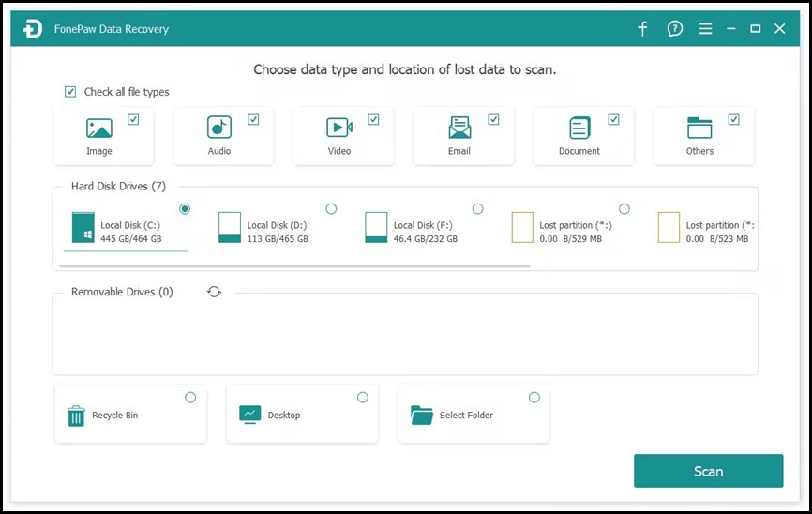
Task: Click the Local Disk (C:) drive icon
Action: pyautogui.click(x=83, y=228)
